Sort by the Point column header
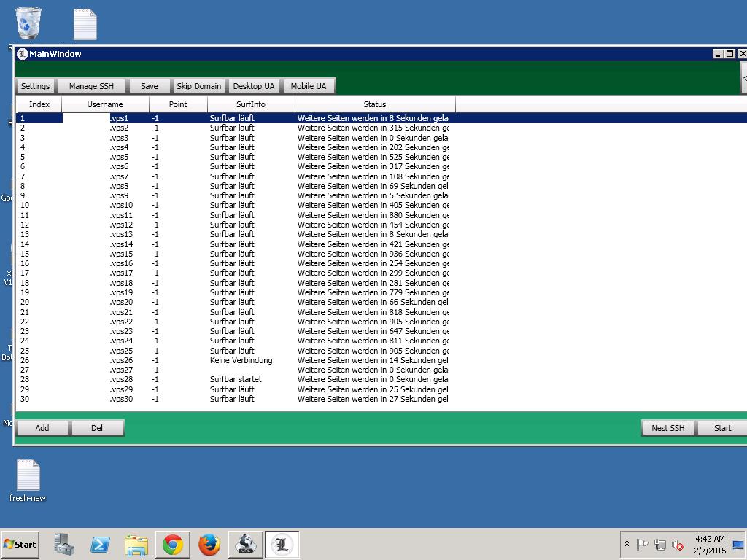The height and width of the screenshot is (560, 747). pyautogui.click(x=178, y=104)
